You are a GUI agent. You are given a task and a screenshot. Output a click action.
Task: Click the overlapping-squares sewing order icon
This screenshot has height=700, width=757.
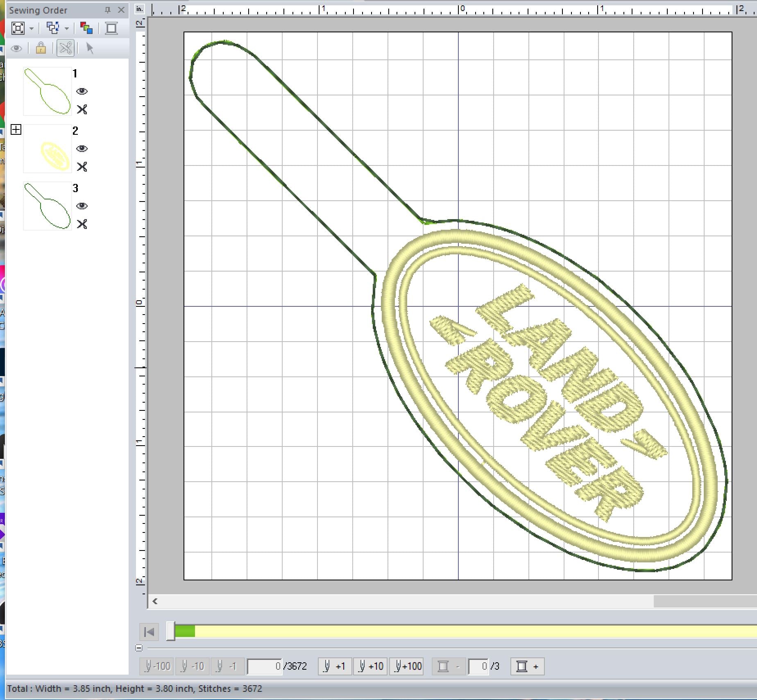click(x=53, y=28)
